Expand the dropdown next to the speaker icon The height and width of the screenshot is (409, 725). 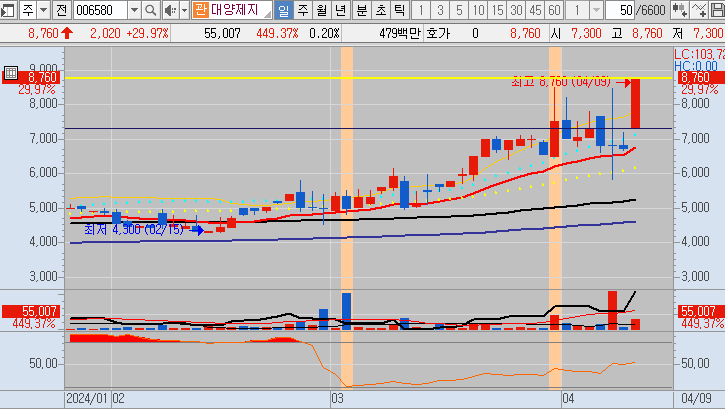(x=184, y=10)
